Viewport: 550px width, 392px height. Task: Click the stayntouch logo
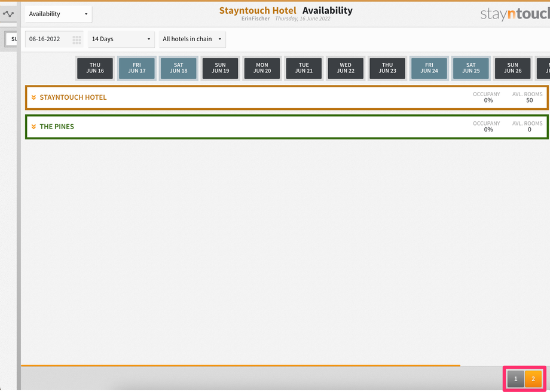click(515, 14)
